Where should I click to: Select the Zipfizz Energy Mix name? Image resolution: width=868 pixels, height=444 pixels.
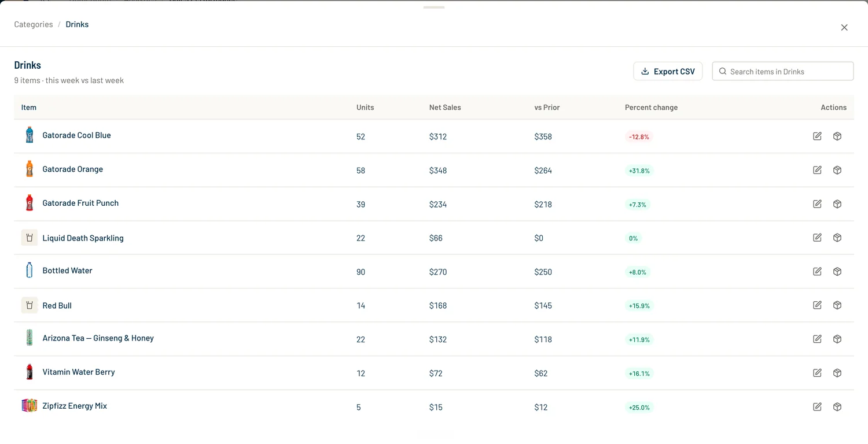[75, 406]
